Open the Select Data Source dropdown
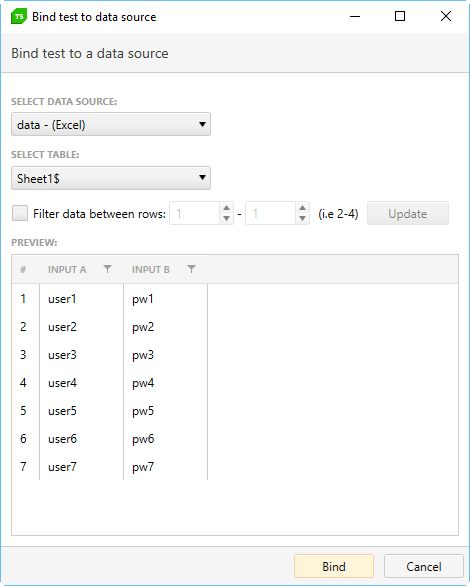 point(111,124)
